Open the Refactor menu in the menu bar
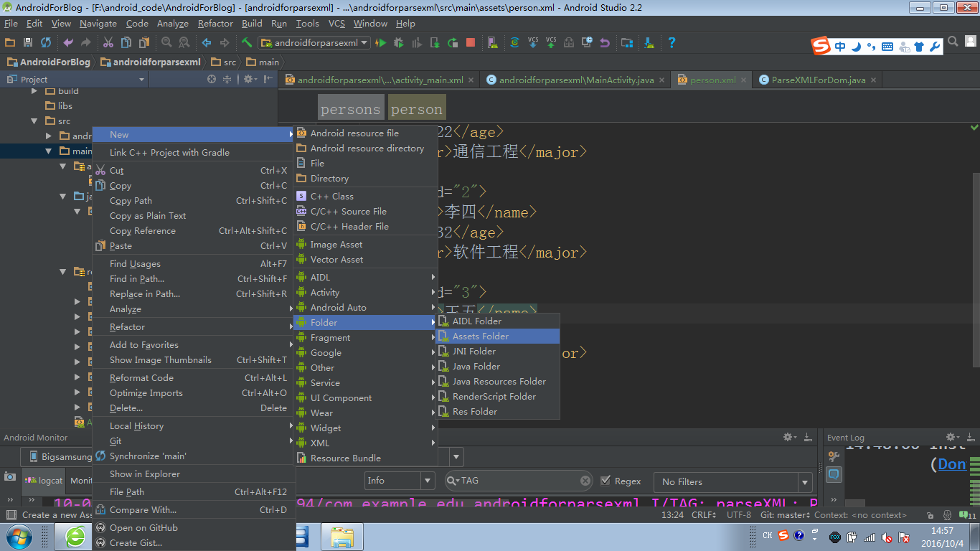Screen dimensions: 980x551 click(215, 24)
